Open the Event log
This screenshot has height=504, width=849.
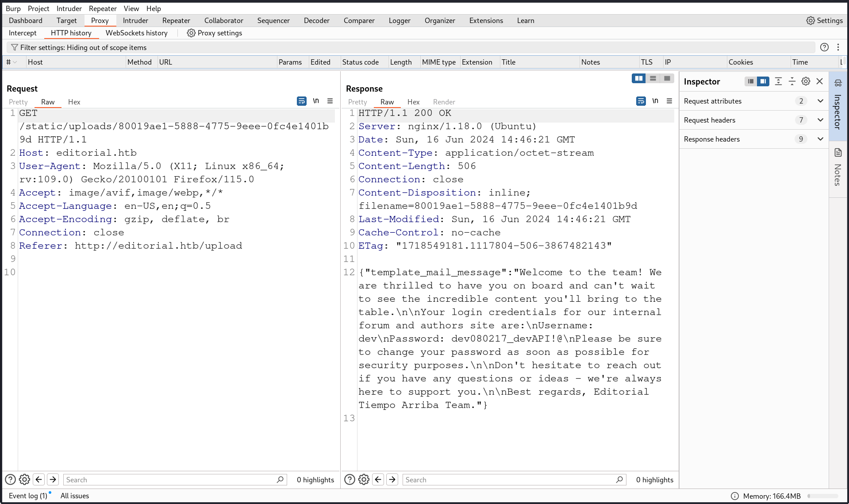click(x=28, y=496)
